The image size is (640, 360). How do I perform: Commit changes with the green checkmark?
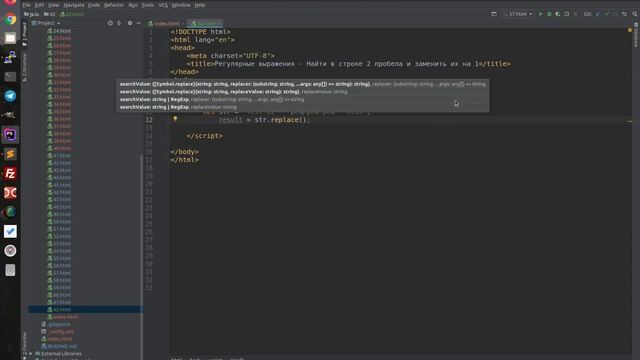coord(607,14)
